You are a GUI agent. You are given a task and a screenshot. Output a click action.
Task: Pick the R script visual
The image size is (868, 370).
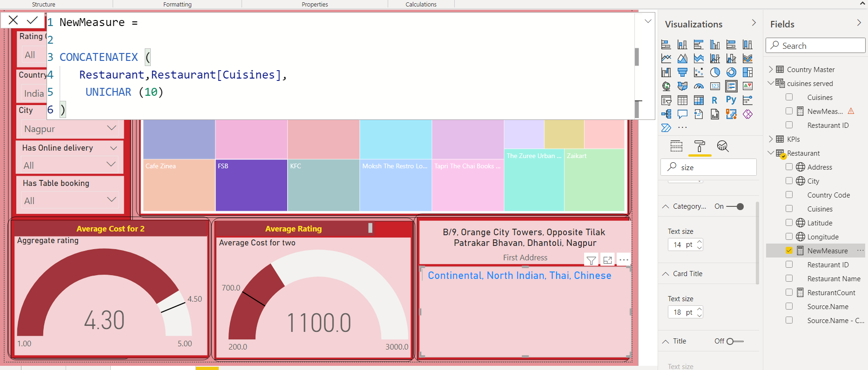pos(714,100)
